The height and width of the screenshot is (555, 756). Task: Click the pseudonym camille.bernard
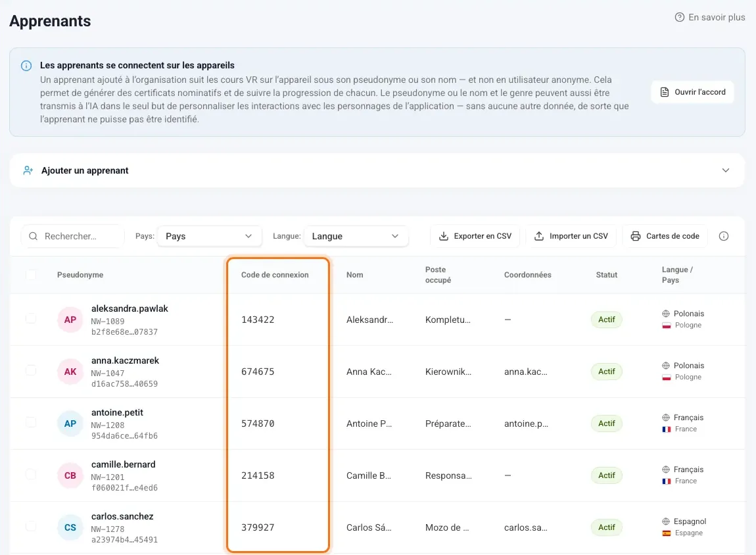[124, 464]
